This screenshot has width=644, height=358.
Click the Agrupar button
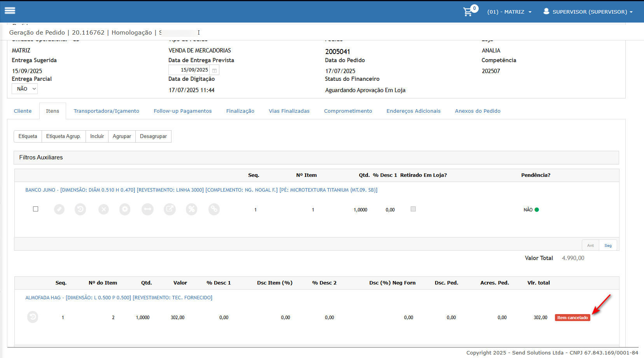[x=122, y=136]
